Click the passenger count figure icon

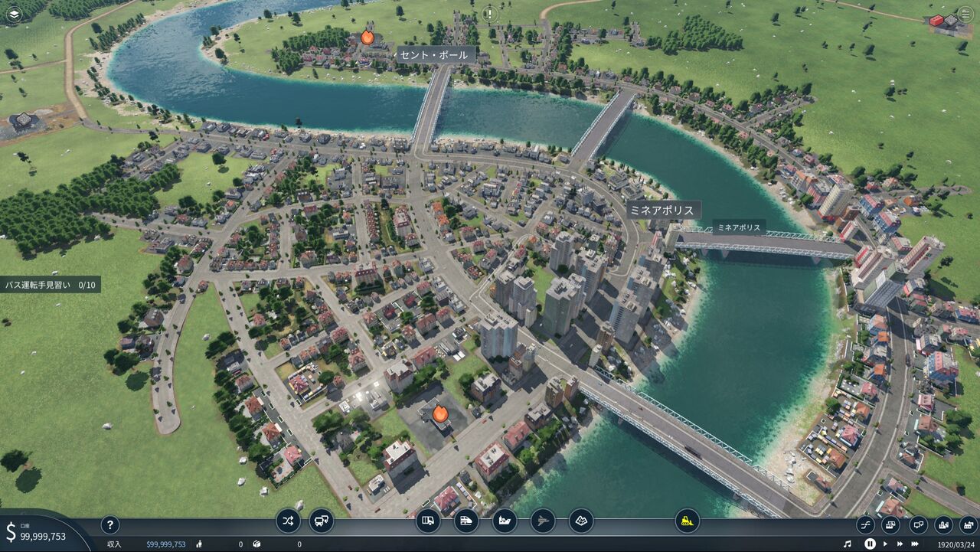tap(198, 544)
